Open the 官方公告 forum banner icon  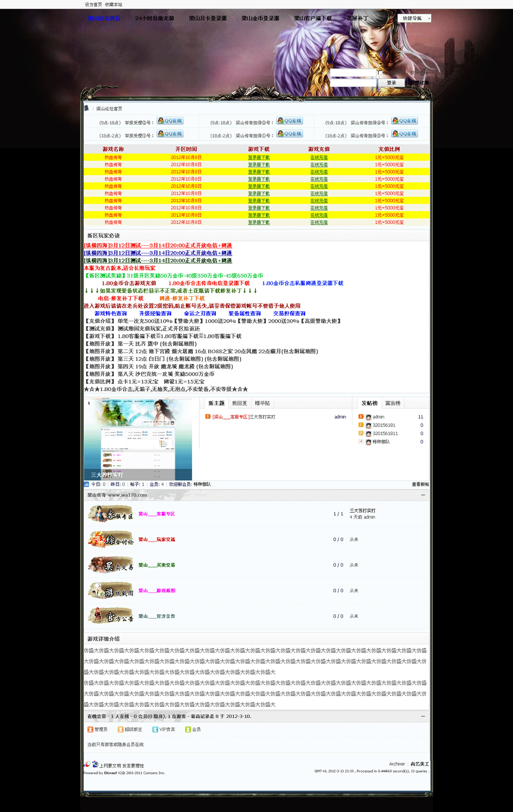[111, 616]
